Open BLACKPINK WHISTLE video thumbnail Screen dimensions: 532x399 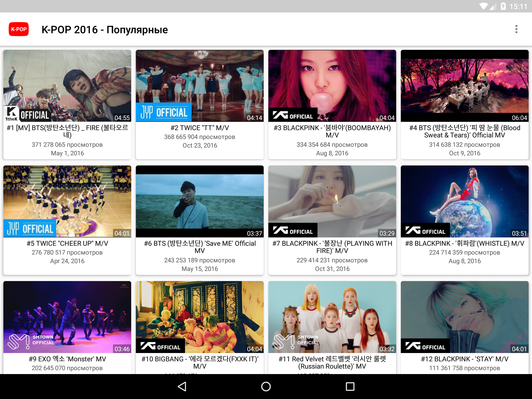pos(465,202)
